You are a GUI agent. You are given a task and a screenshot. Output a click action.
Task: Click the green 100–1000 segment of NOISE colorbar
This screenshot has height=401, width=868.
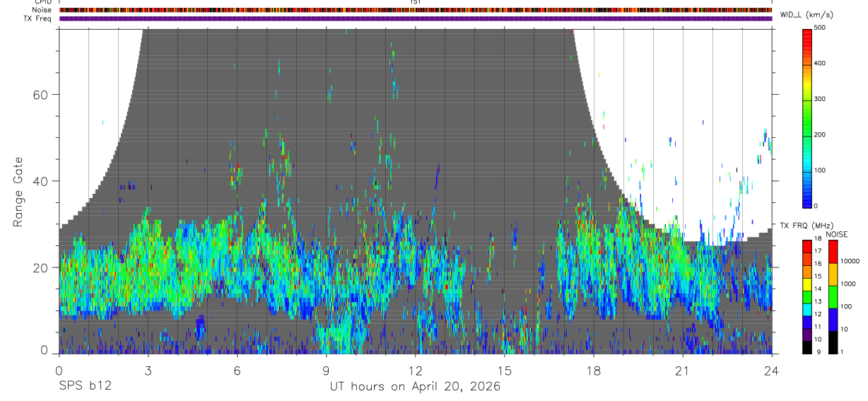pyautogui.click(x=833, y=297)
